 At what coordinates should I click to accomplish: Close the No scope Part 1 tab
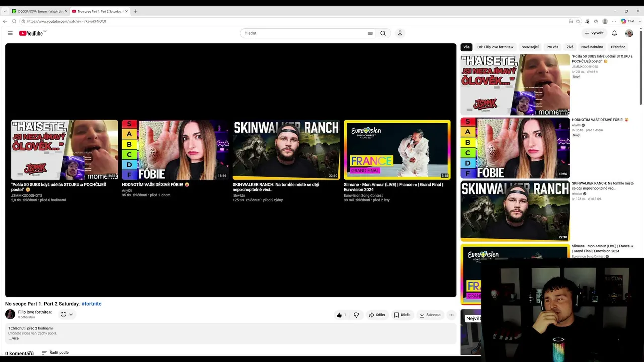[127, 11]
